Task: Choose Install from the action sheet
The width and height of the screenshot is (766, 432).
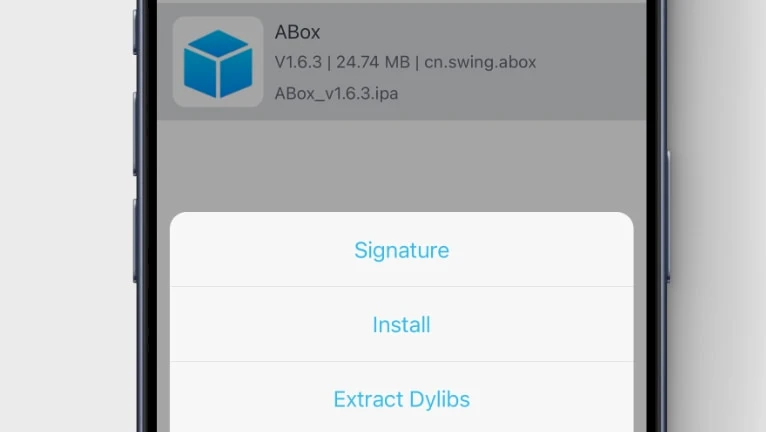Action: coord(402,324)
